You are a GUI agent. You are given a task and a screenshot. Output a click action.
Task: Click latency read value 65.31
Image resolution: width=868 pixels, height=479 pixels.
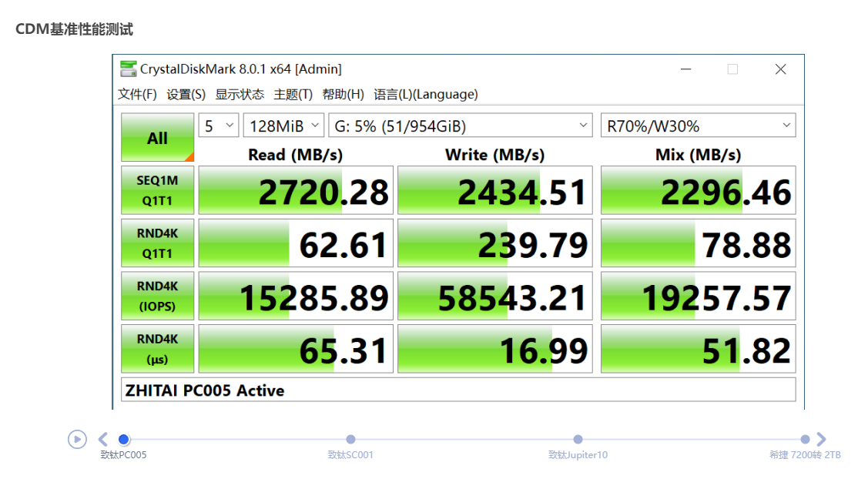pos(296,348)
